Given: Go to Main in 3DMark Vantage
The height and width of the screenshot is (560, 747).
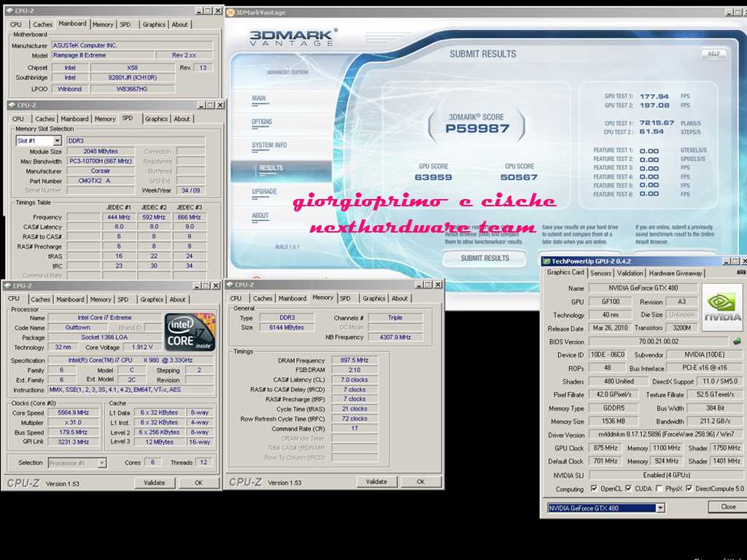Looking at the screenshot, I should [259, 98].
